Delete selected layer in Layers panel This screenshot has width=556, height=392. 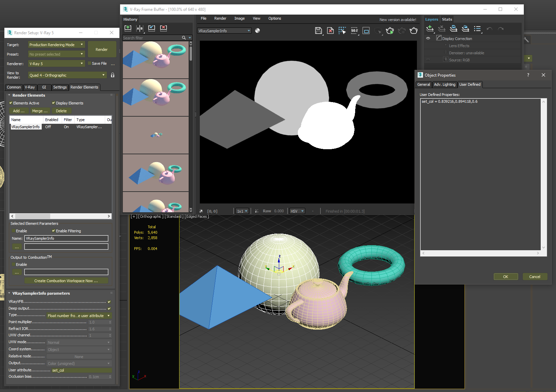tap(442, 29)
